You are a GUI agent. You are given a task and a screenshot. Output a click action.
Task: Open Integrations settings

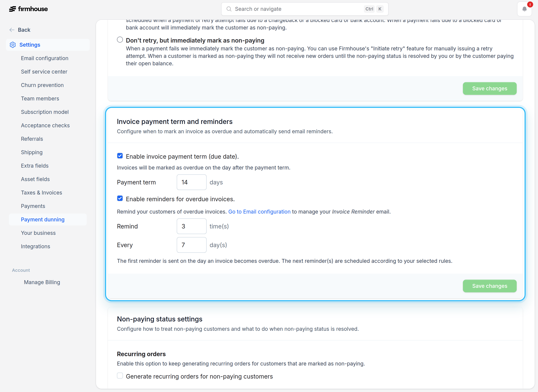click(36, 247)
